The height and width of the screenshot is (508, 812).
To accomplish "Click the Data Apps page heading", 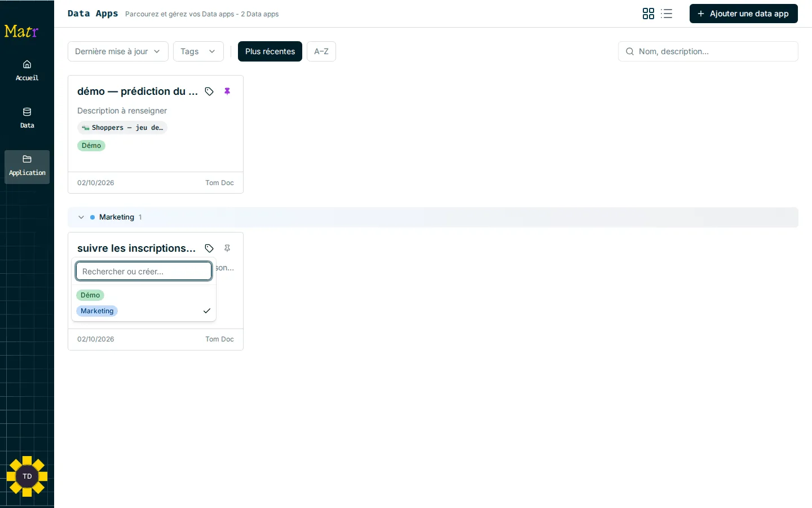I will coord(93,14).
